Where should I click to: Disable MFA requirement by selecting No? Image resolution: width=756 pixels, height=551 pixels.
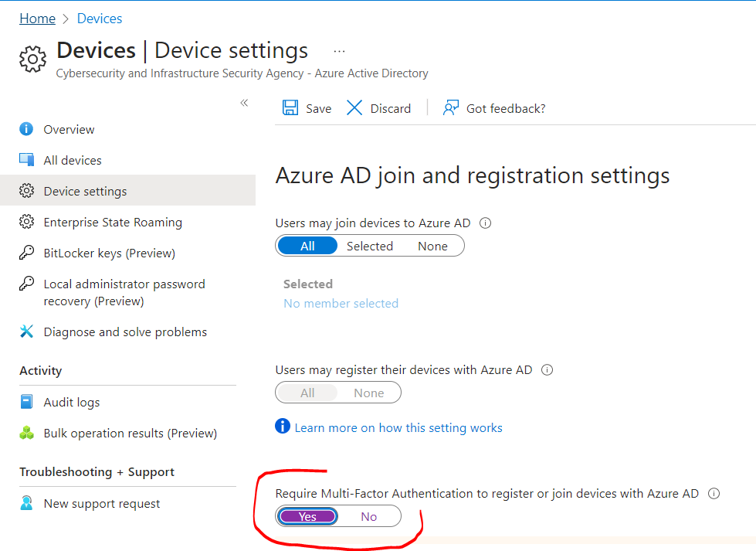(x=368, y=515)
